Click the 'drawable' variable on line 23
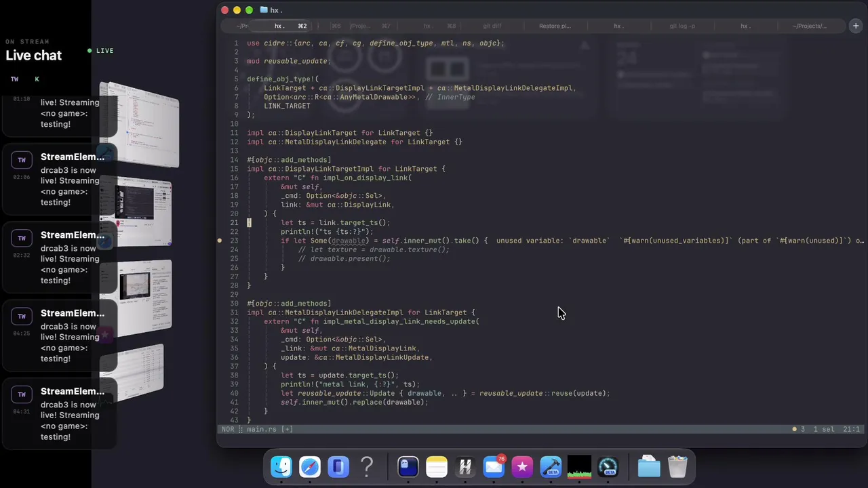 pos(348,241)
